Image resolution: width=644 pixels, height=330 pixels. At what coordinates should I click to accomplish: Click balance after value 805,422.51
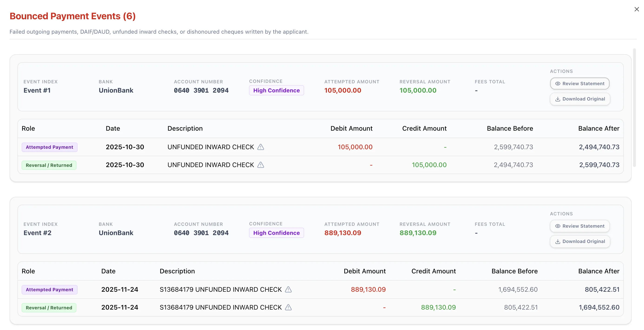pyautogui.click(x=602, y=289)
